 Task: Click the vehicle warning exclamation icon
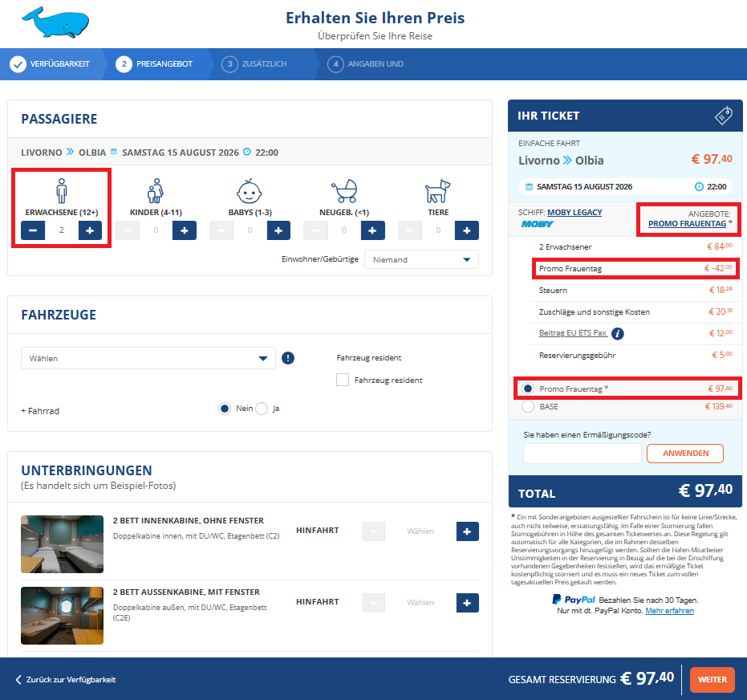point(288,358)
